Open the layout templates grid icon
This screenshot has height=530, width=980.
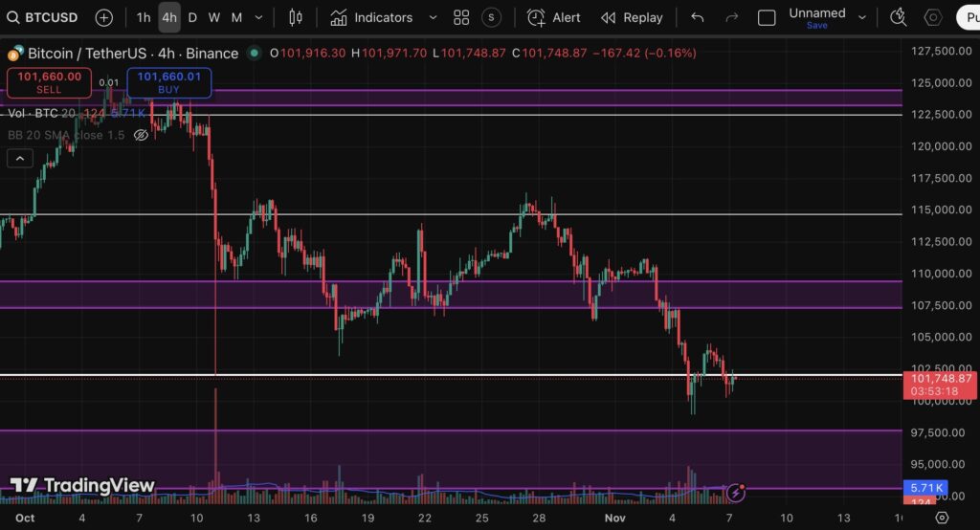[461, 17]
